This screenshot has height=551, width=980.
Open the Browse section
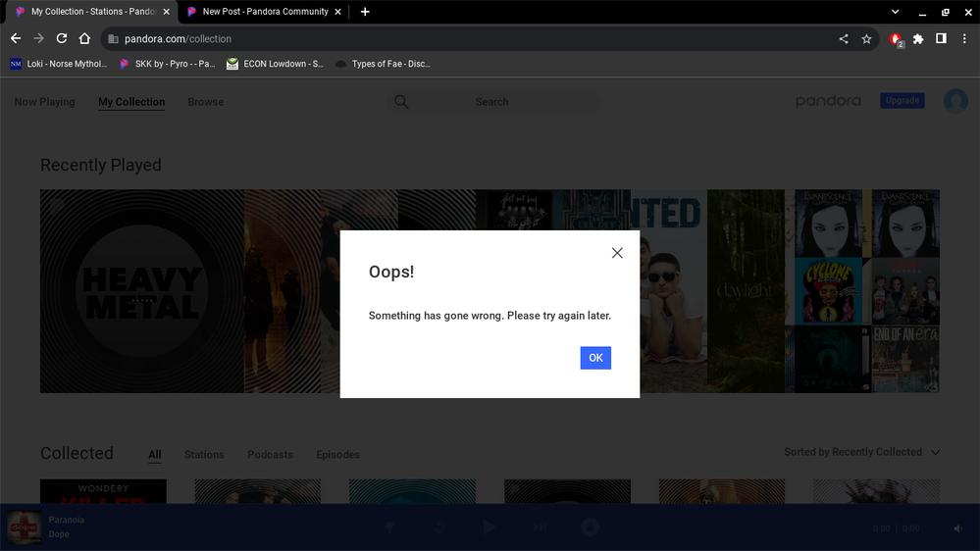[x=206, y=102]
